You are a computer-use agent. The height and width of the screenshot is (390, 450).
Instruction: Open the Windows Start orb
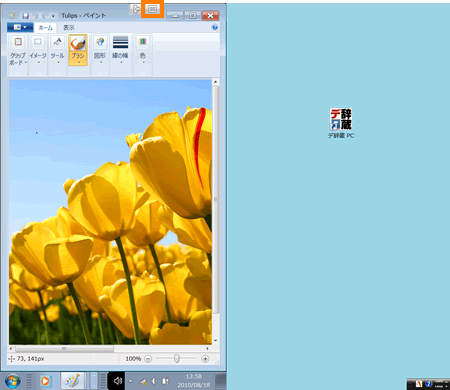tap(13, 381)
